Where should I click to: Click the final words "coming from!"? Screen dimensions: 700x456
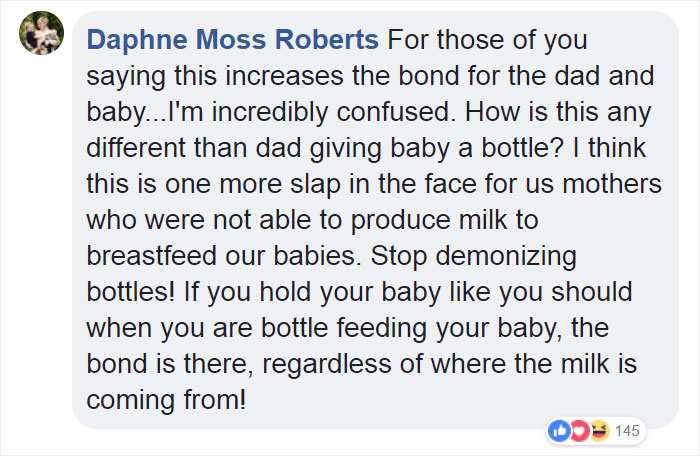click(165, 398)
